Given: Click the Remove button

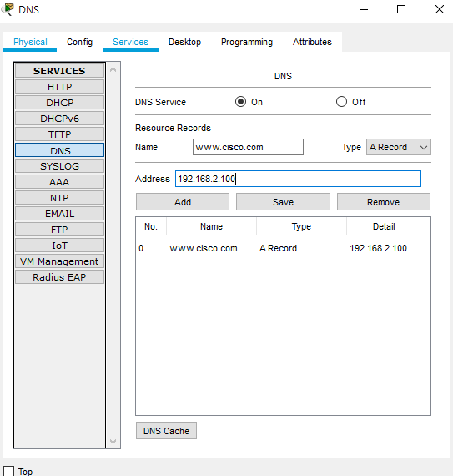Looking at the screenshot, I should (x=384, y=202).
